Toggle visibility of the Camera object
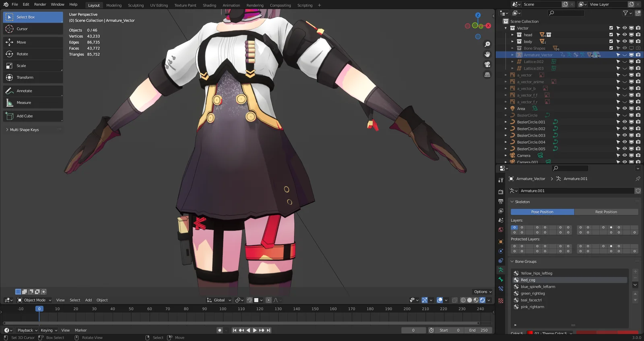 pos(625,155)
